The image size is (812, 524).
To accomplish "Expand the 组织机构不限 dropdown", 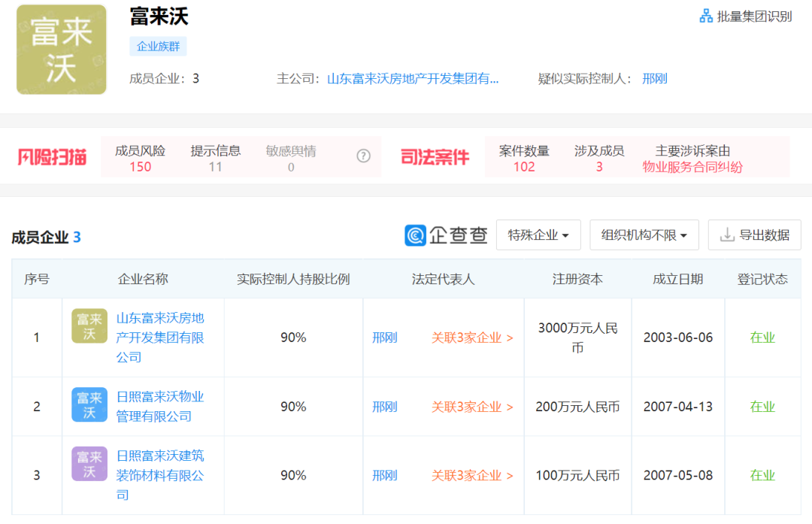I will pyautogui.click(x=644, y=235).
